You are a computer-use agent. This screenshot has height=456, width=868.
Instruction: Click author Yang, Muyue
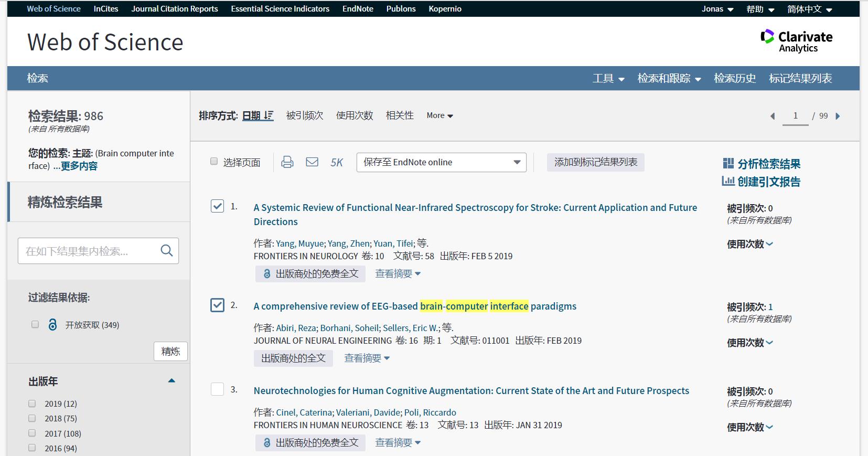(x=300, y=243)
